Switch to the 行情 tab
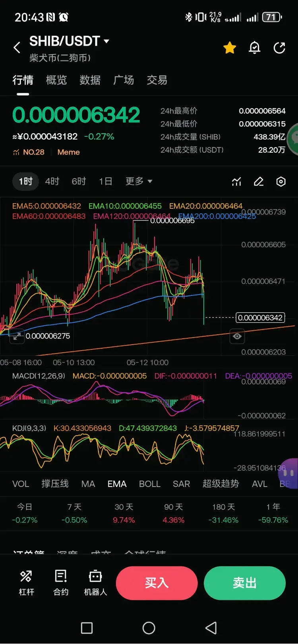The width and height of the screenshot is (298, 644). (23, 80)
